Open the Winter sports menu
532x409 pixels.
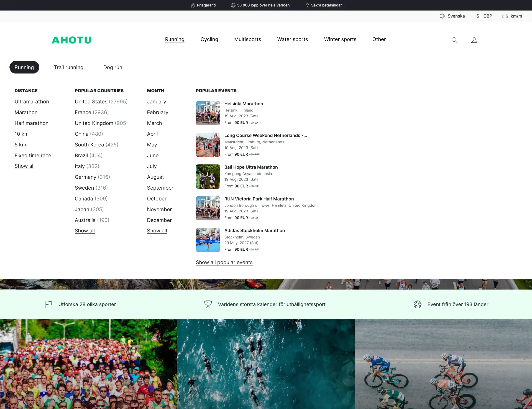340,39
